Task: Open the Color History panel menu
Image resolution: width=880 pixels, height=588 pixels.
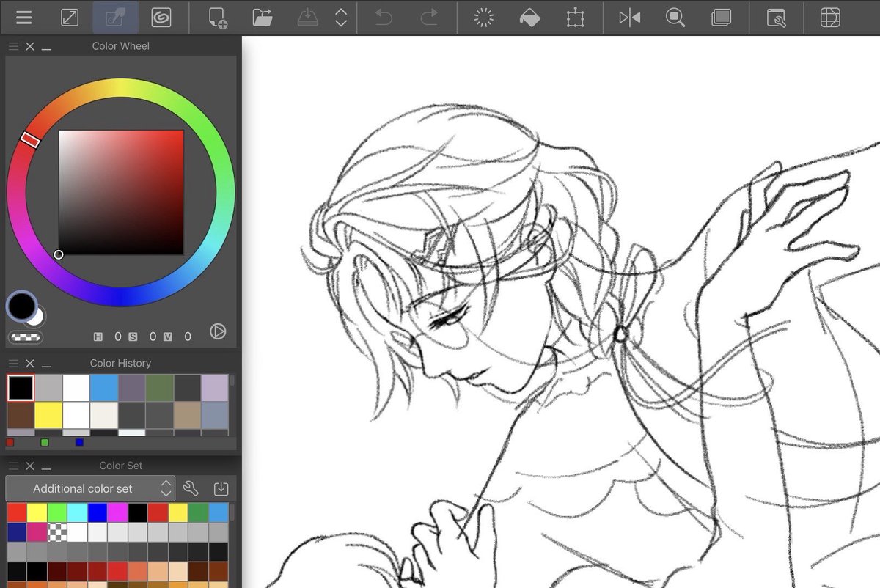Action: [13, 364]
